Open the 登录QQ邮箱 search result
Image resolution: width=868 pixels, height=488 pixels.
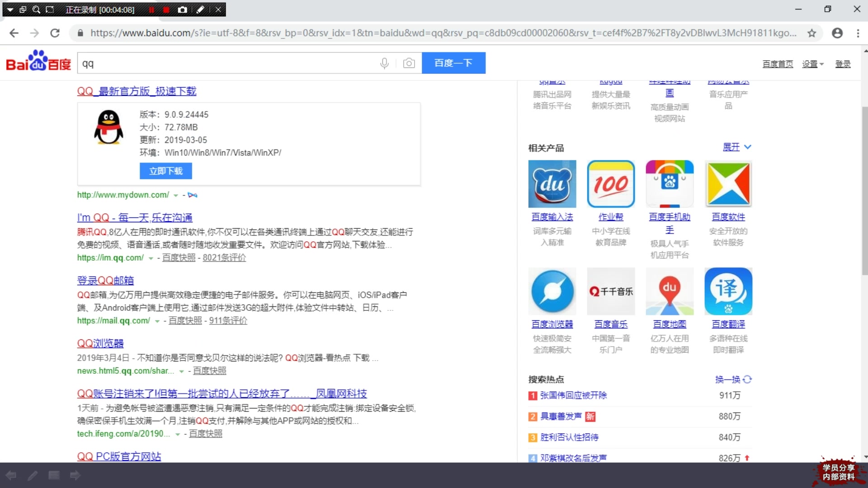click(x=105, y=281)
